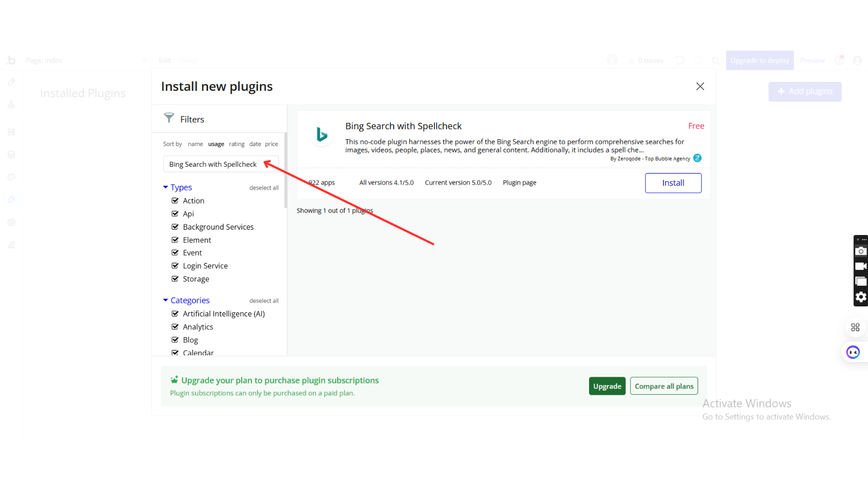868x489 pixels.
Task: Collapse the Types filter section
Action: [x=166, y=187]
